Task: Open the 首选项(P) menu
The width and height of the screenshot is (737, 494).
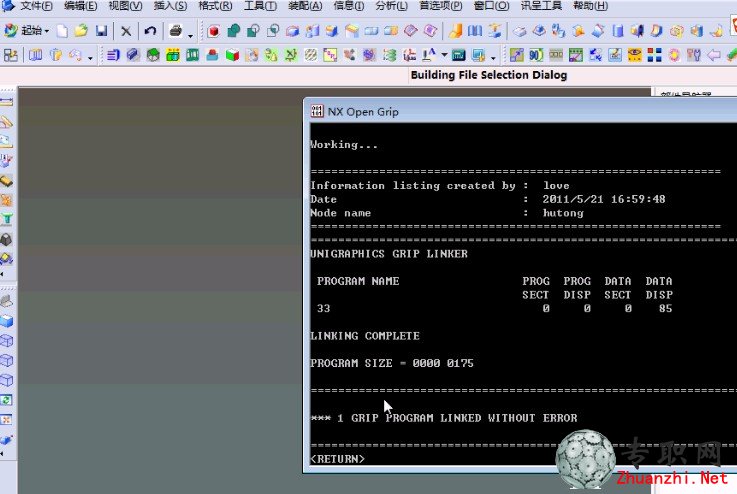Action: point(440,6)
